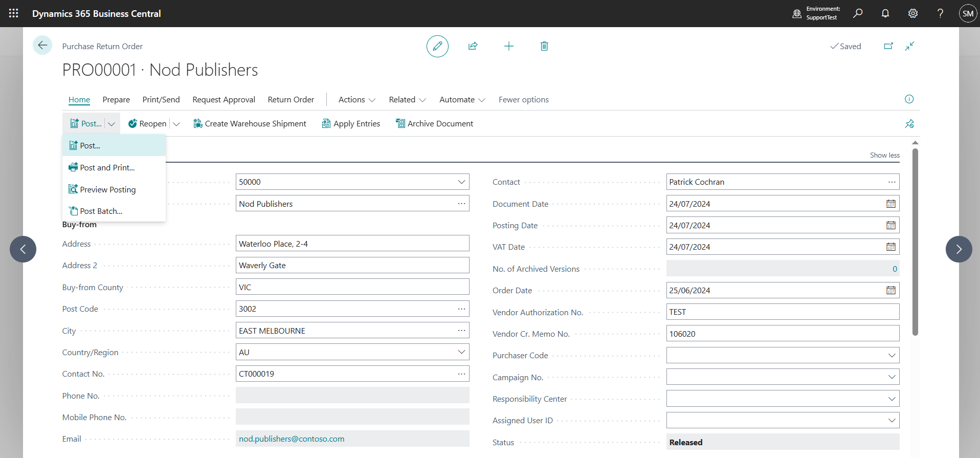Click the Vendor Authorization No. field
This screenshot has height=458, width=980.
(x=783, y=312)
